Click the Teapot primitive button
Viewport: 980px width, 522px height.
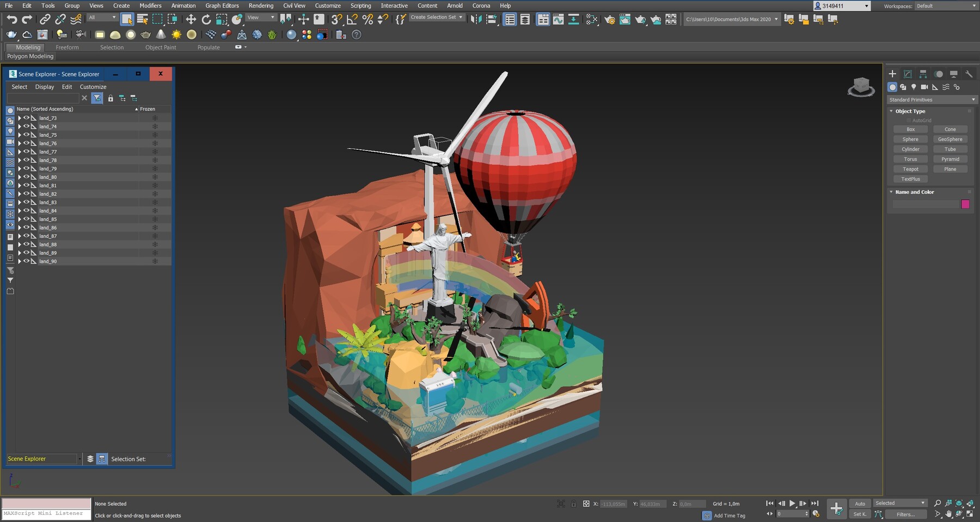[910, 169]
